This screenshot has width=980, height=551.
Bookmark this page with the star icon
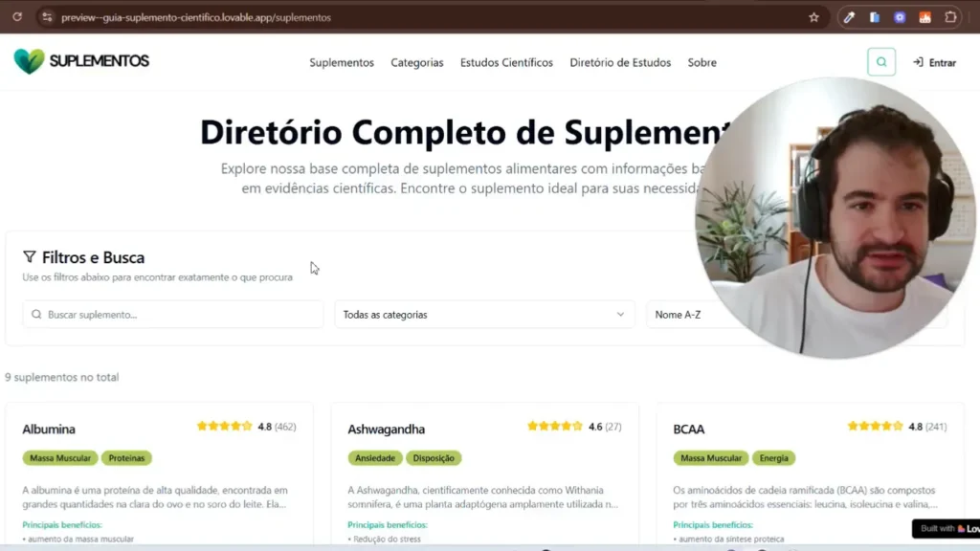pyautogui.click(x=813, y=17)
